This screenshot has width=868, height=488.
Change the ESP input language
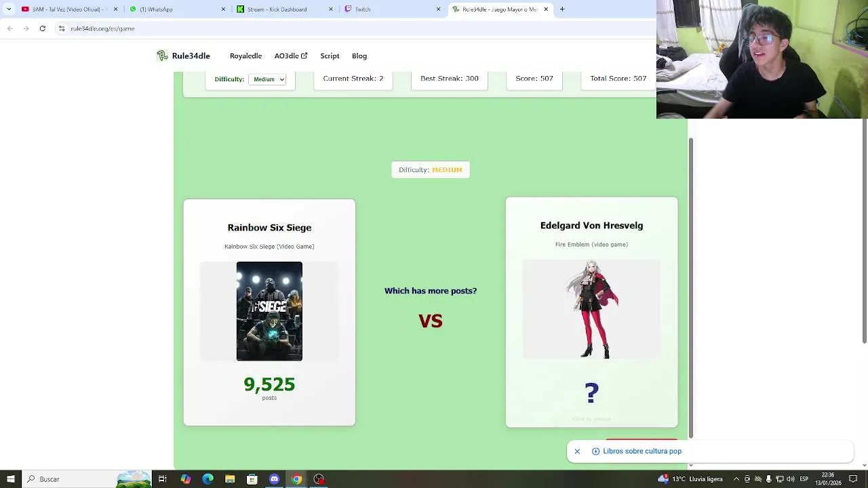click(804, 479)
